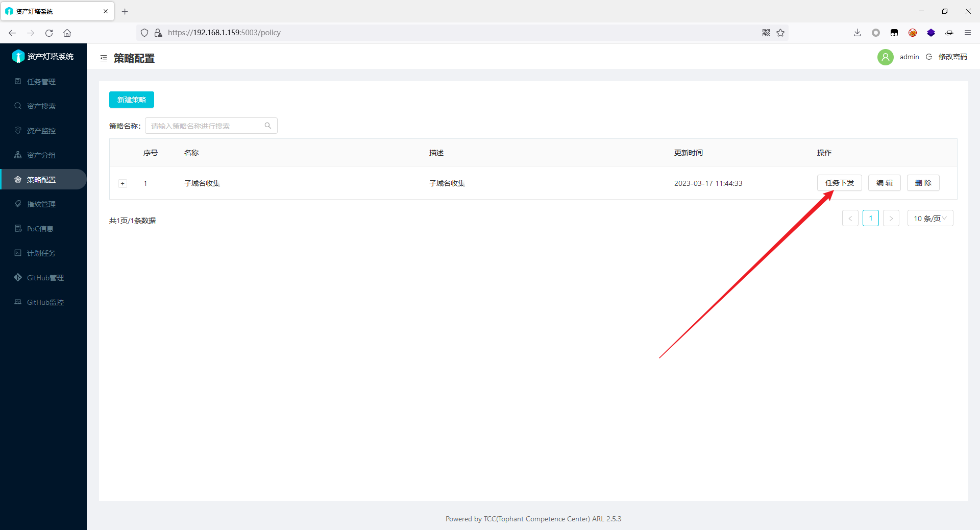
Task: Click the browser back arrow
Action: (12, 33)
